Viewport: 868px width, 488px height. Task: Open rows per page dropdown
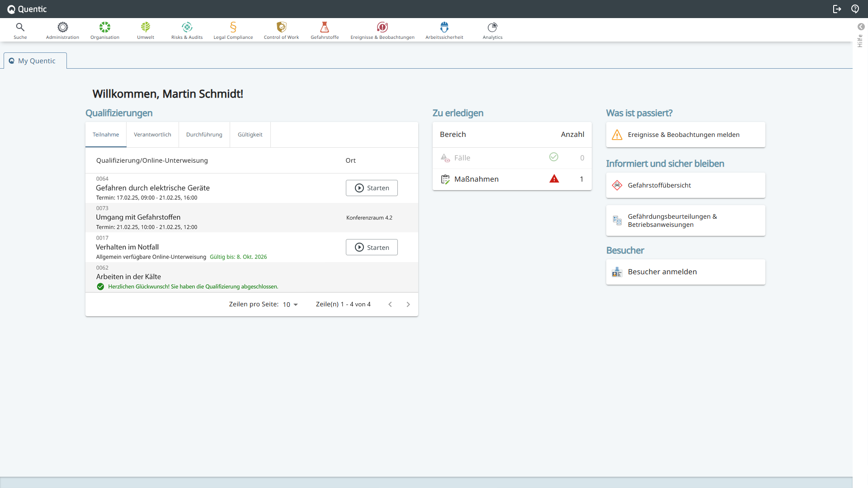[290, 305]
